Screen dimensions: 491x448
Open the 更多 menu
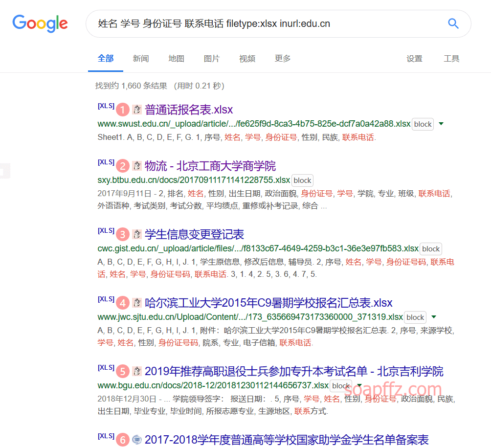pos(283,59)
